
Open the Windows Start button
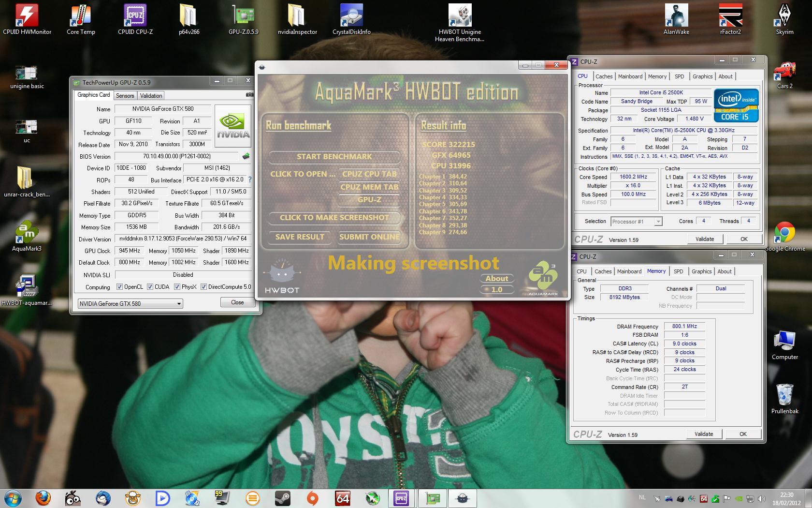pyautogui.click(x=13, y=498)
